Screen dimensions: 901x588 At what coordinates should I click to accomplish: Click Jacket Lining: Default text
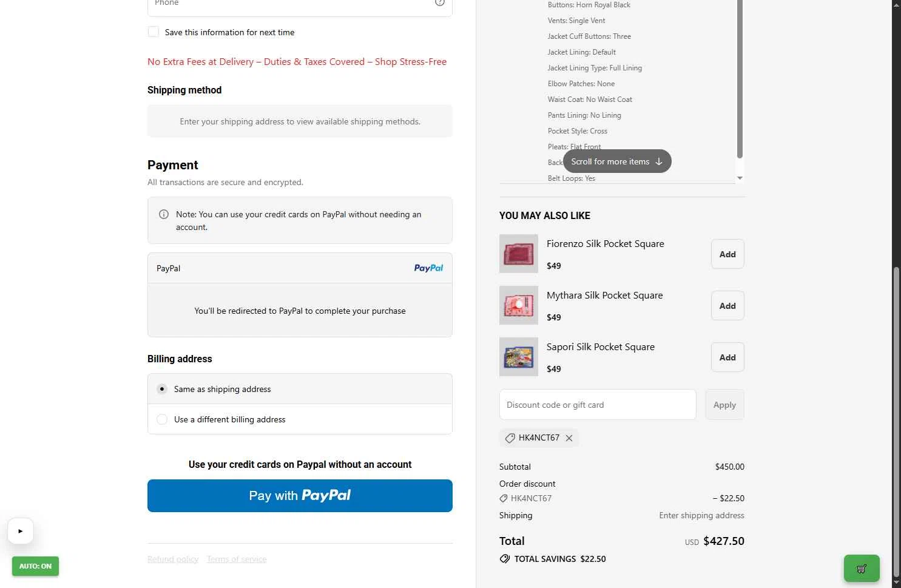(581, 52)
